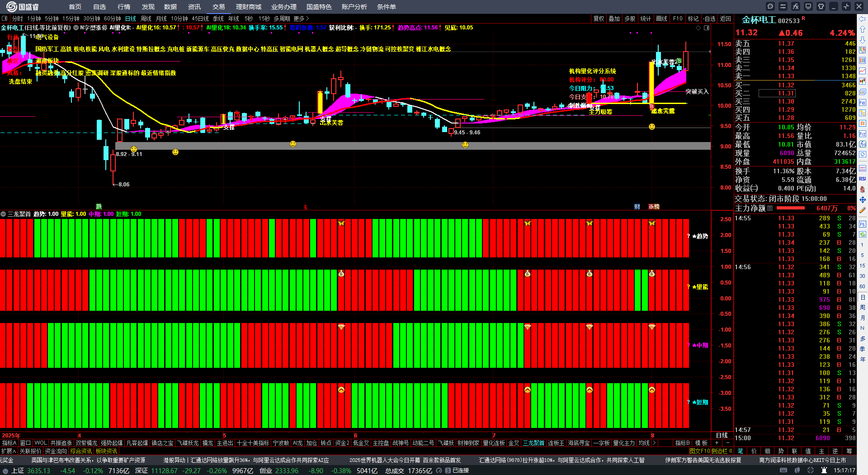This screenshot has width=868, height=475.
Task: Switch to the 60分钟 period tab
Action: 113,19
